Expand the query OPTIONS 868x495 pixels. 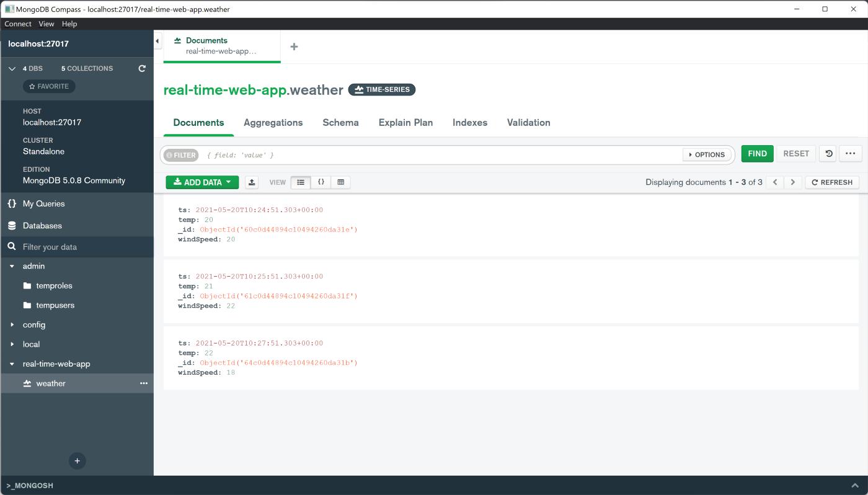point(707,154)
